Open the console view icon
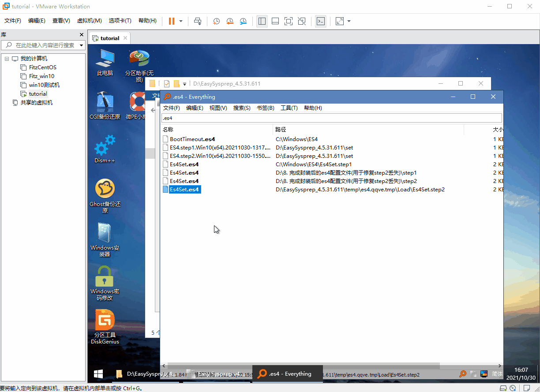The height and width of the screenshot is (392, 540). click(321, 21)
